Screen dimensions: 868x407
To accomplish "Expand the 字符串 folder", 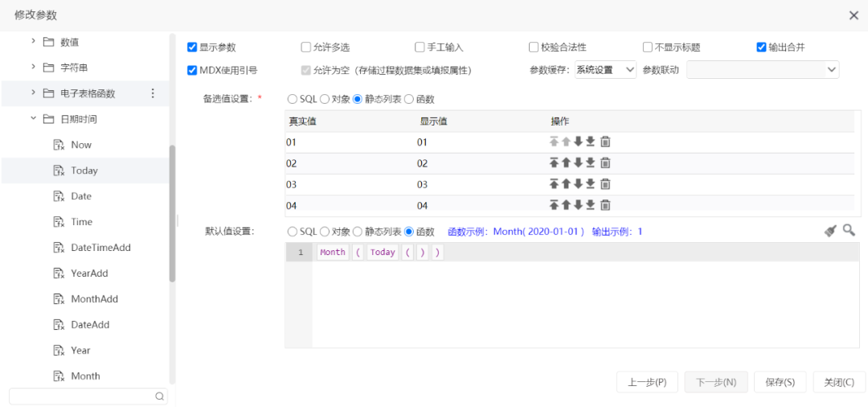I will click(x=33, y=67).
